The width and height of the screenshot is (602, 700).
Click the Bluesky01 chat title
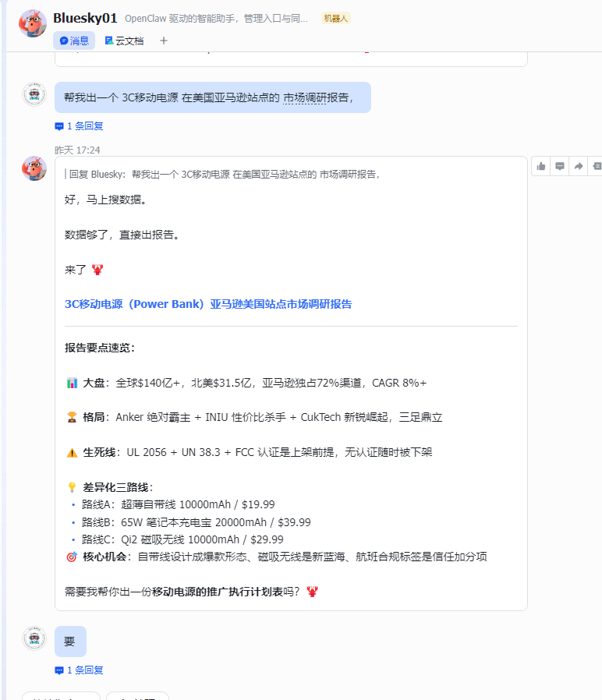pos(85,18)
